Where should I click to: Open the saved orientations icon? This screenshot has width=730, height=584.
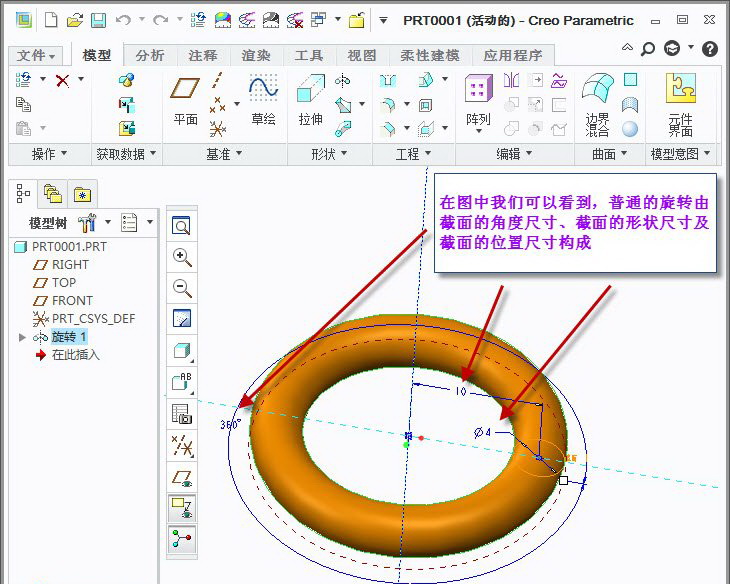[182, 382]
